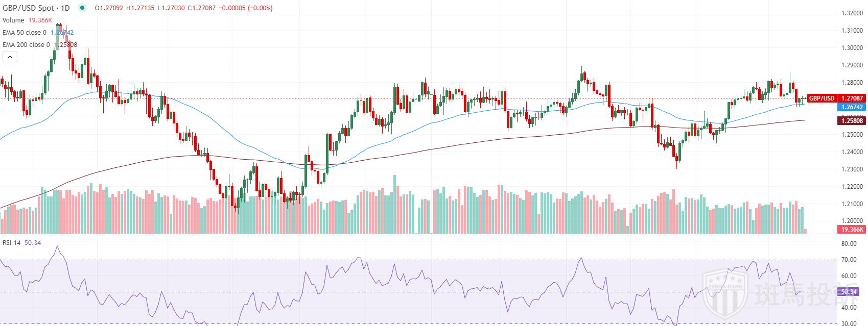Open the GBP/USD Spot symbol title
The height and width of the screenshot is (326, 868).
[29, 8]
